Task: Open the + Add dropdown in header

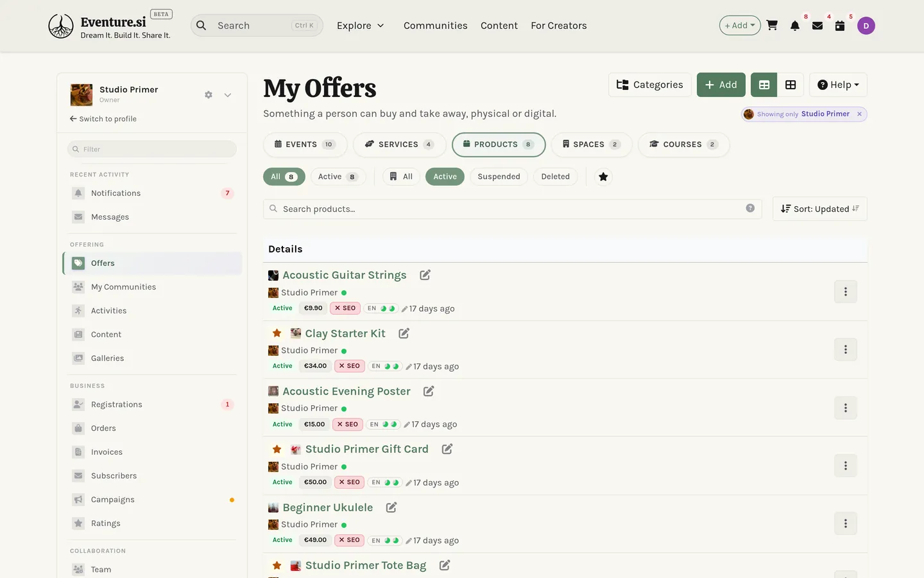Action: coord(740,26)
